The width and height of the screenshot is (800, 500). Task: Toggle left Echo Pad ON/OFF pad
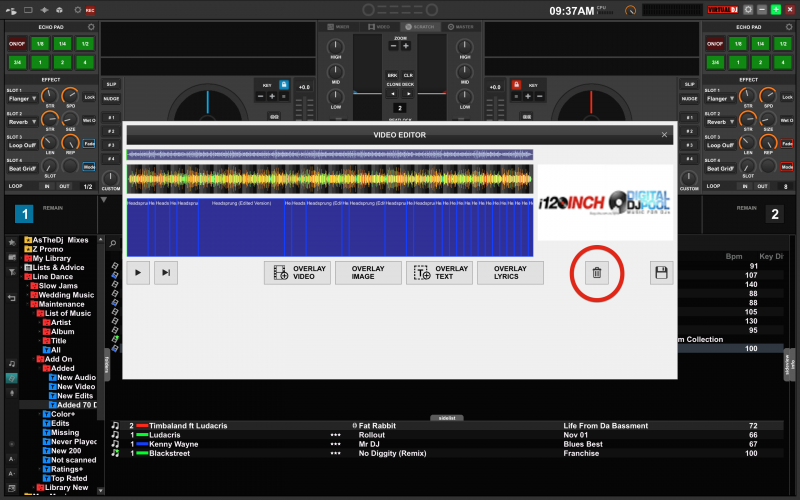(17, 44)
